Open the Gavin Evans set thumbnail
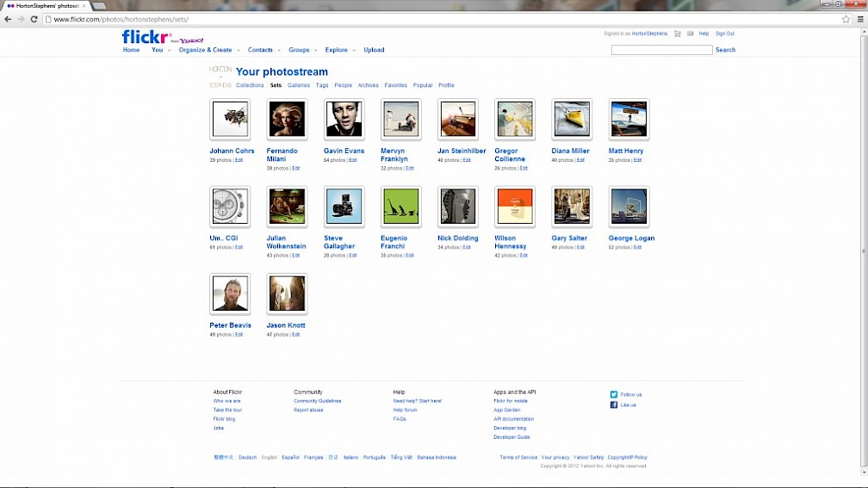Viewport: 868px width, 488px height. 344,119
